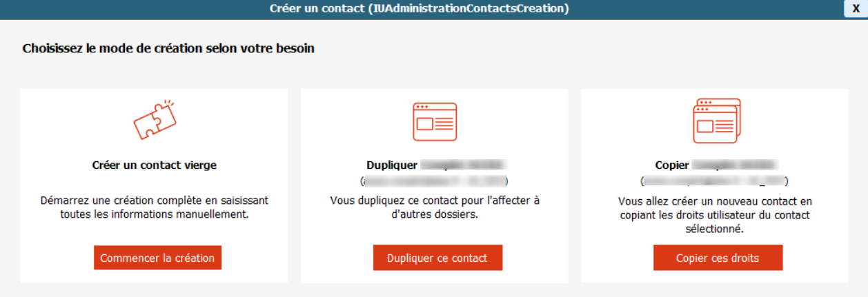Screen dimensions: 868x297
Task: Click the blurred contact name beside Copier
Action: tap(735, 165)
